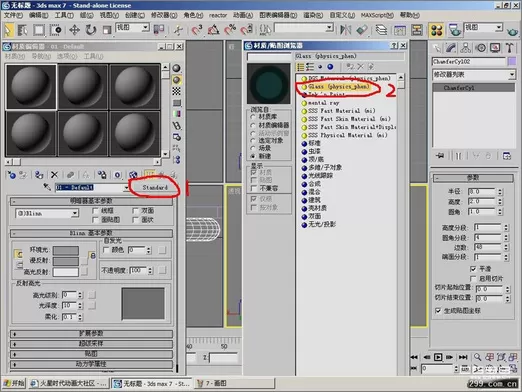The height and width of the screenshot is (392, 522).
Task: Open material name 01 - Default dropdown
Action: click(126, 187)
